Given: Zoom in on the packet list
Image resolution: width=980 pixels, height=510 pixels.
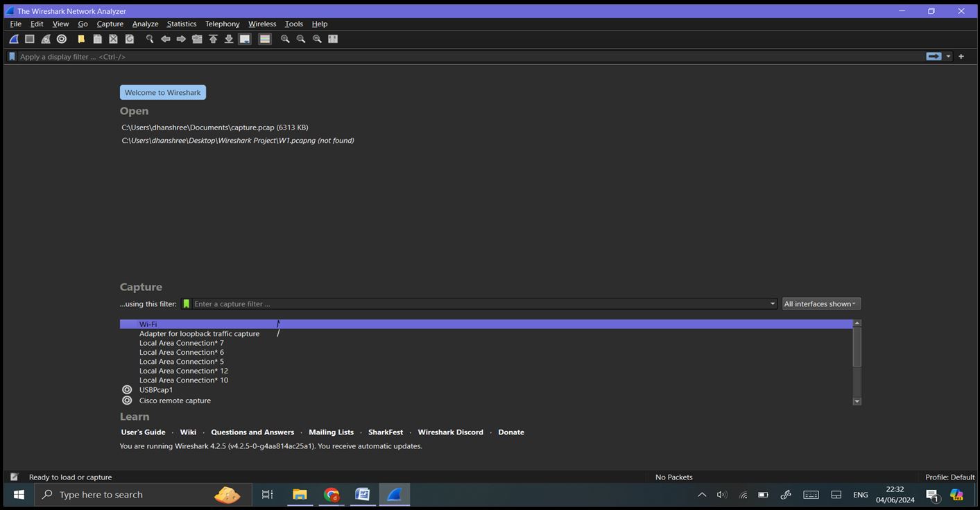Looking at the screenshot, I should pos(284,39).
